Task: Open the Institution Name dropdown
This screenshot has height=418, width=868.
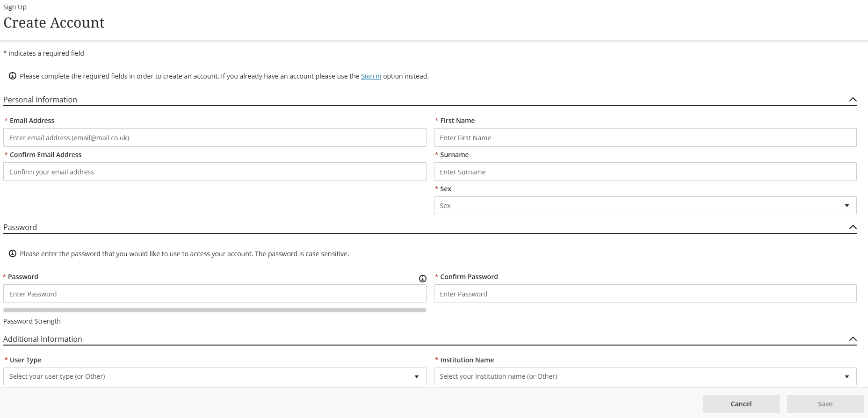Action: (645, 376)
